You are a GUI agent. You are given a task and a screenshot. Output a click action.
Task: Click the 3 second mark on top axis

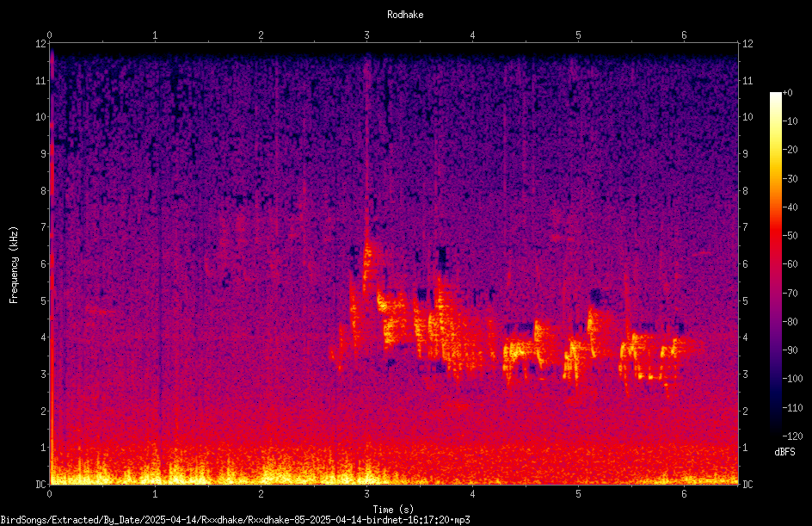click(x=366, y=35)
